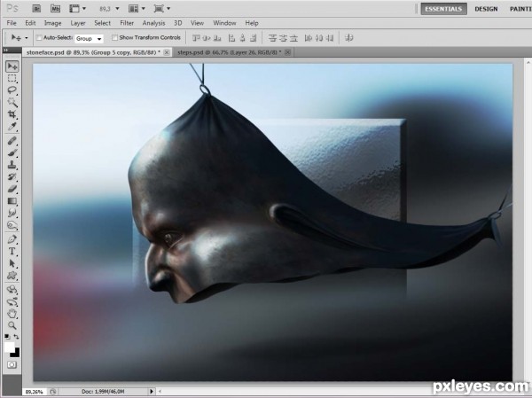532x398 pixels.
Task: Select the Blur tool
Action: (x=12, y=213)
